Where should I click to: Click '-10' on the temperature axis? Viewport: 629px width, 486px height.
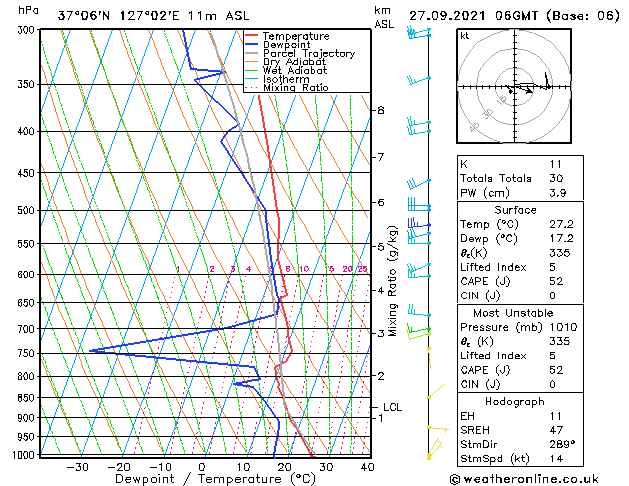(x=160, y=467)
